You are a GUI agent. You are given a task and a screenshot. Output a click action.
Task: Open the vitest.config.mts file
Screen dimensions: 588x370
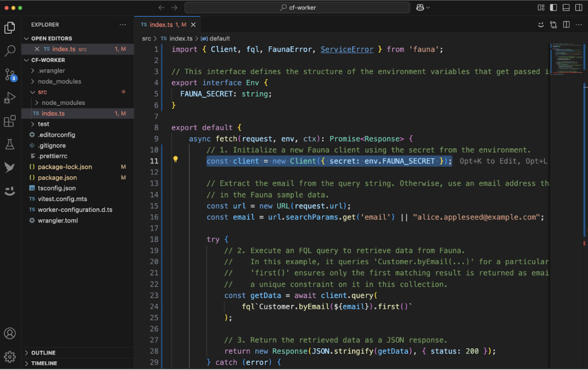[x=78, y=199]
